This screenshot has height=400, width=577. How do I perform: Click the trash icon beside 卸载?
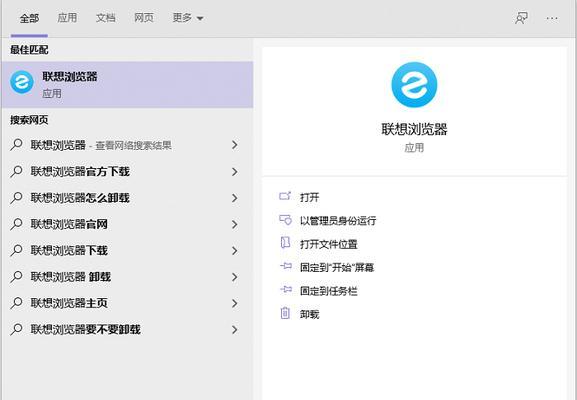[x=285, y=313]
